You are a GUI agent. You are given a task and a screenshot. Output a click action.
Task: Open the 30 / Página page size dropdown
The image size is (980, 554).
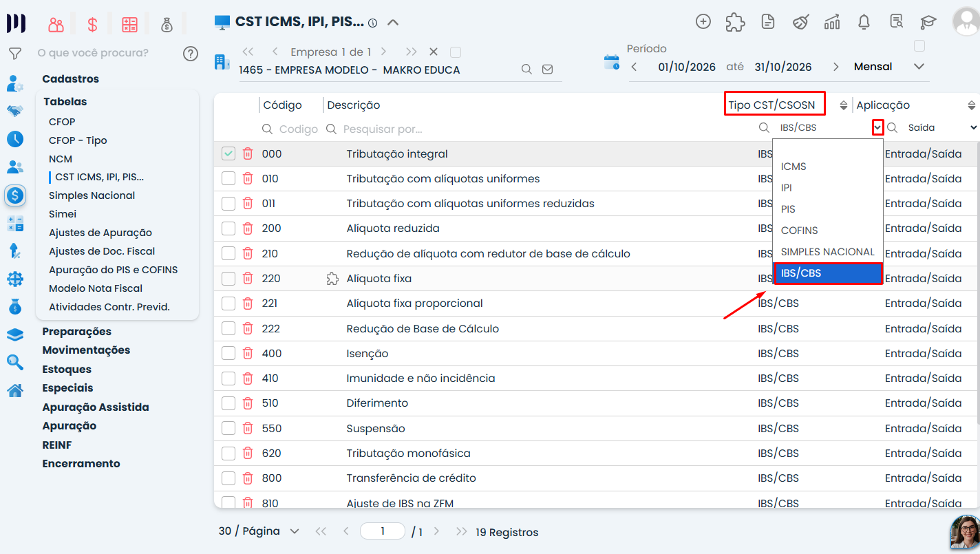pos(259,531)
